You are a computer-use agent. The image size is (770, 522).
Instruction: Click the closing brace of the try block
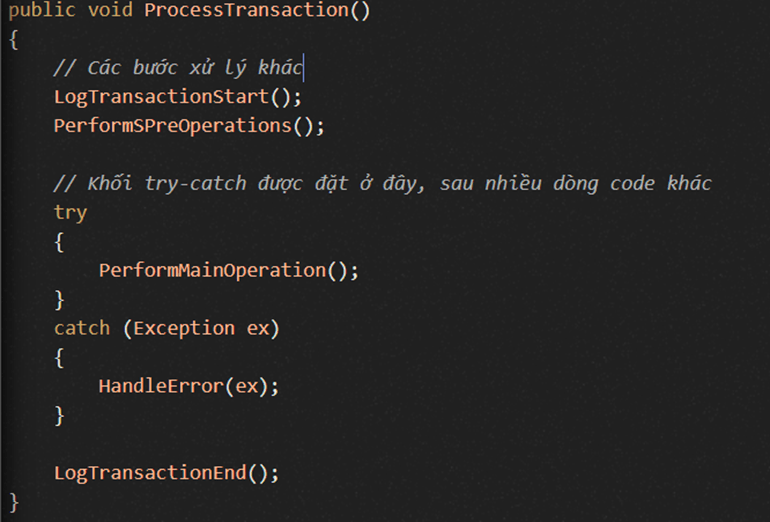click(59, 300)
